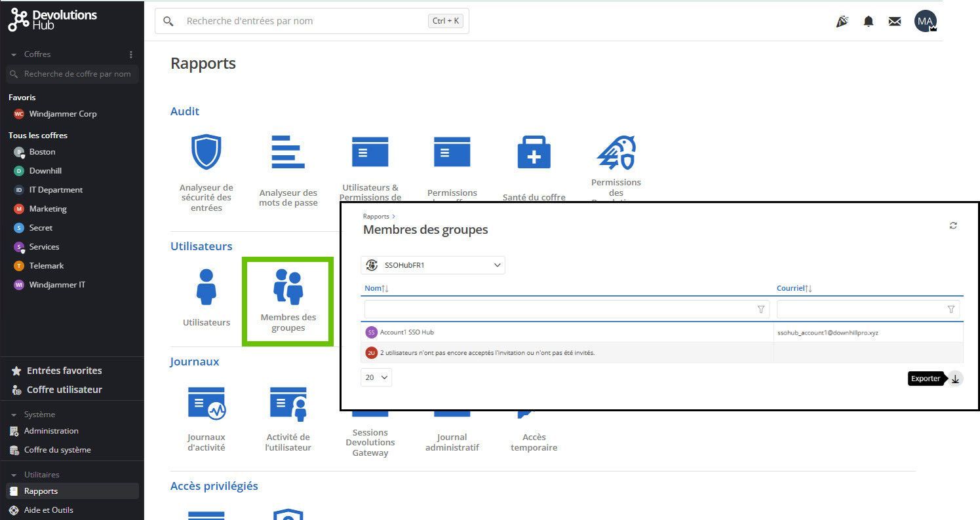Viewport: 980px width, 520px height.
Task: Select Rapports in the sidebar
Action: pyautogui.click(x=41, y=491)
